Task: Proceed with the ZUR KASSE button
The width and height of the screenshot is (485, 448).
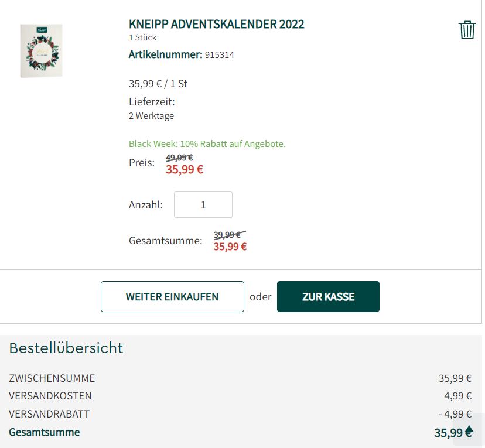Action: (328, 296)
